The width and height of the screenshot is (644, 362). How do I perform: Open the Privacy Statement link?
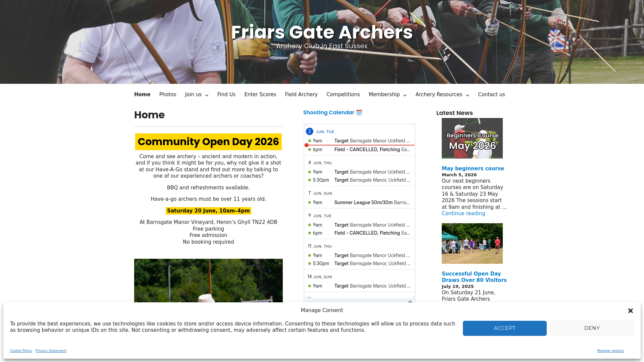[x=51, y=351]
